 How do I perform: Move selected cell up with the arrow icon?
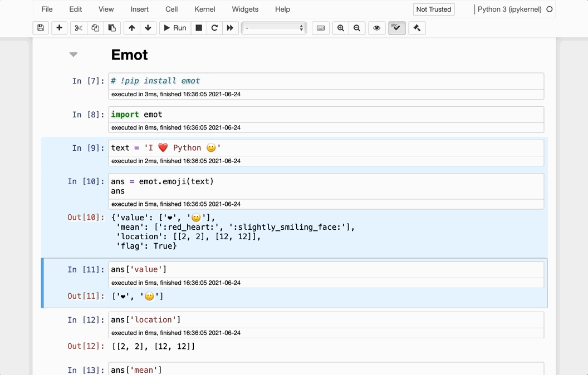tap(131, 28)
